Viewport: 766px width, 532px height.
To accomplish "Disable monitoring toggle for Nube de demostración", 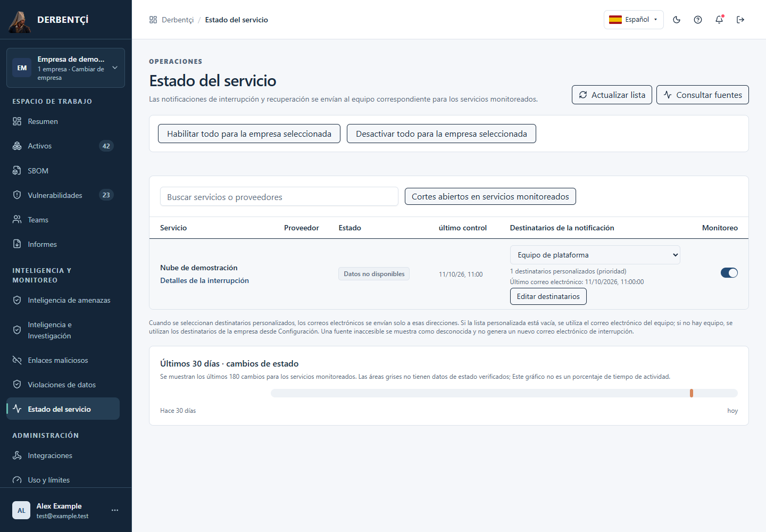I will [x=729, y=273].
